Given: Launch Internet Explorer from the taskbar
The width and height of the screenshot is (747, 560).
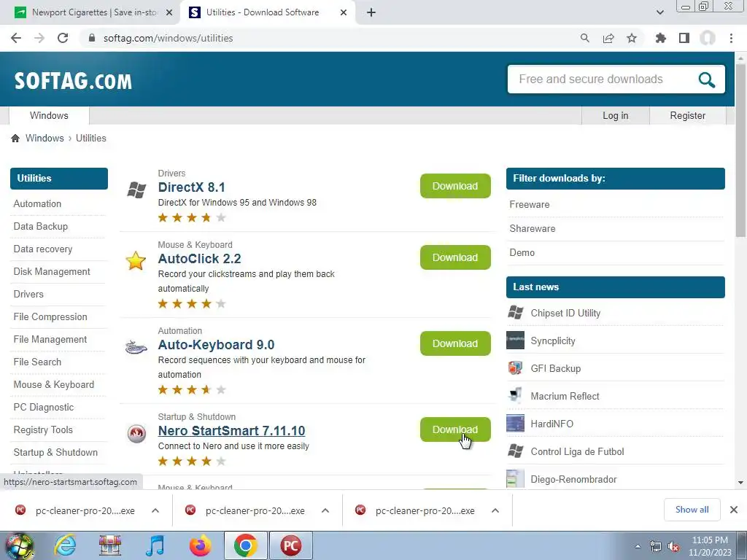Looking at the screenshot, I should point(64,545).
